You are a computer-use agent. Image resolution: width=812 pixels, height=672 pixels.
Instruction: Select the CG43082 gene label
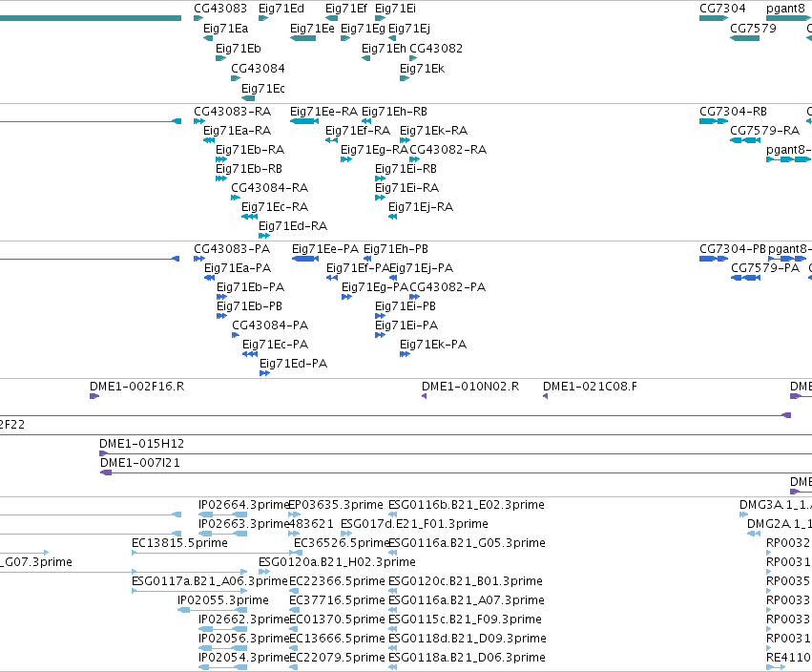click(436, 49)
